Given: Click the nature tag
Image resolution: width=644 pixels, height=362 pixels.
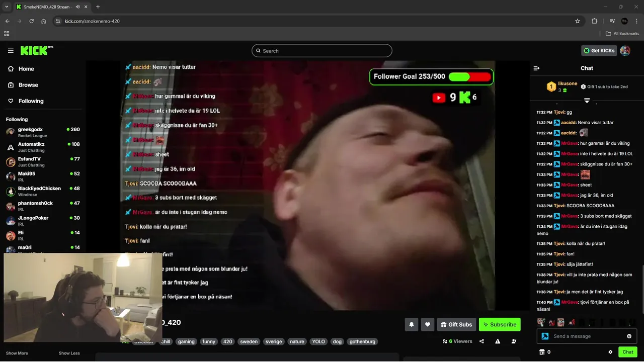Looking at the screenshot, I should click(297, 341).
